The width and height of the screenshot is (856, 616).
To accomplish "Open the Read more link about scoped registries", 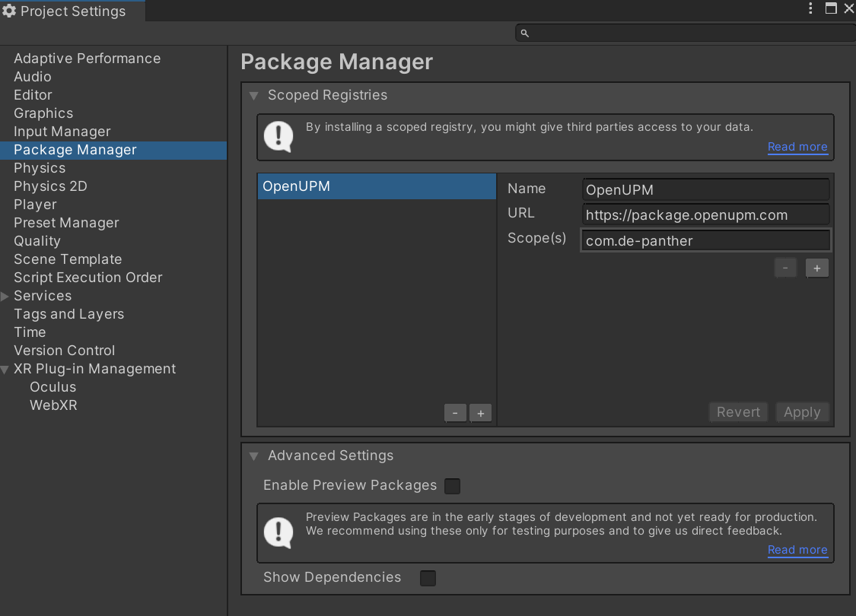I will click(x=797, y=147).
